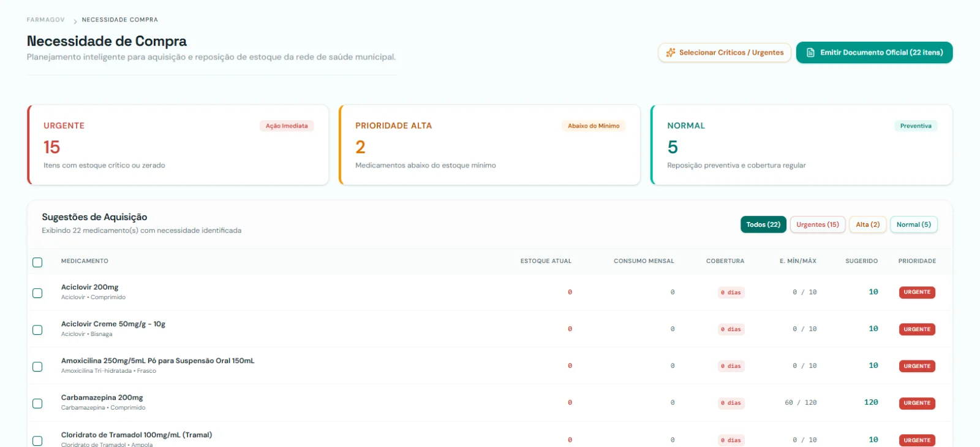Click Selecionar Críticos / Urgentes button
The image size is (980, 447).
[725, 53]
